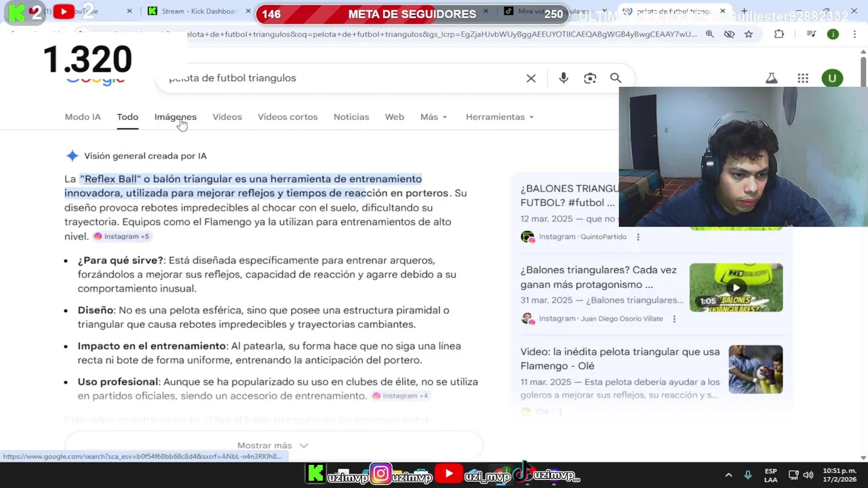Open the volume speaker tray icon
Viewport: 868px width, 488px height.
click(808, 475)
